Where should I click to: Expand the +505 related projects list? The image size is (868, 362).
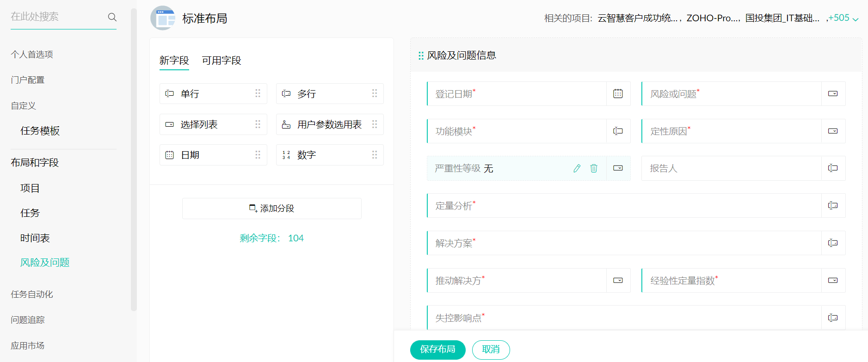843,18
